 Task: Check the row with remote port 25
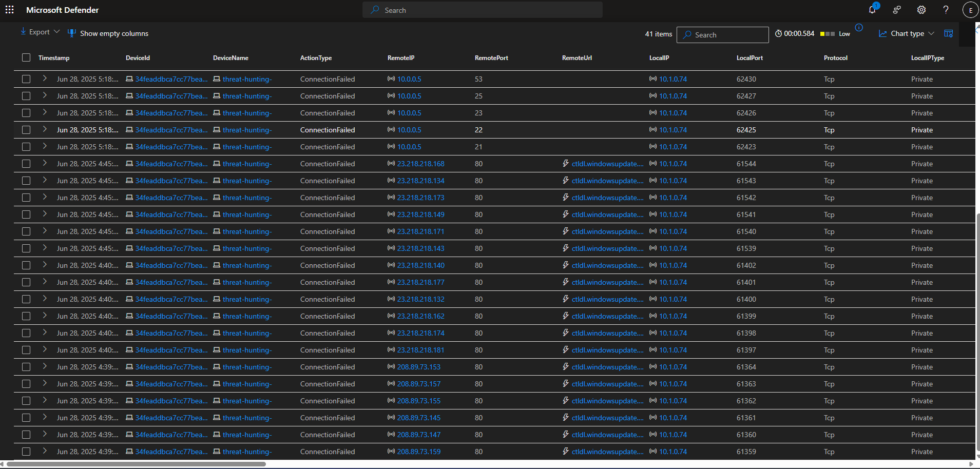pos(26,96)
